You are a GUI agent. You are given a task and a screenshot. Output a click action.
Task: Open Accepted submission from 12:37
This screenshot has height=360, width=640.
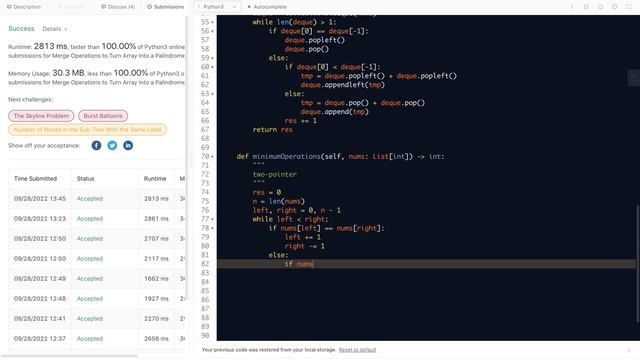(x=90, y=339)
